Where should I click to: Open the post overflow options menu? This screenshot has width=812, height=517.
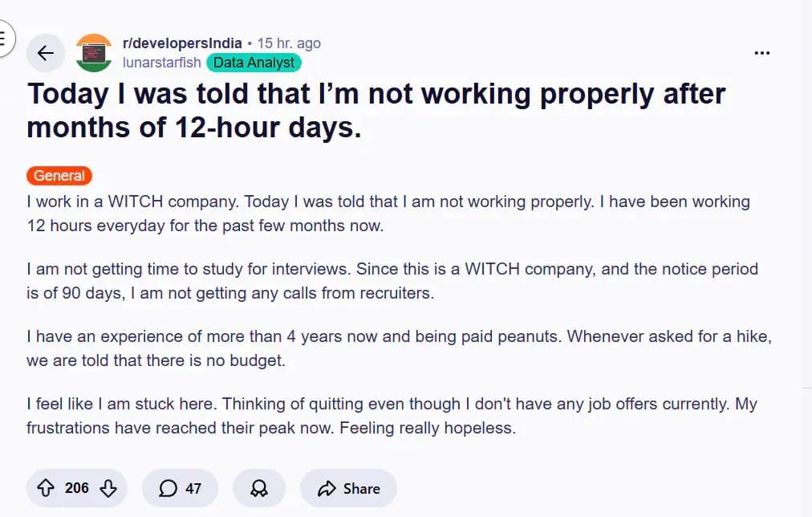761,52
